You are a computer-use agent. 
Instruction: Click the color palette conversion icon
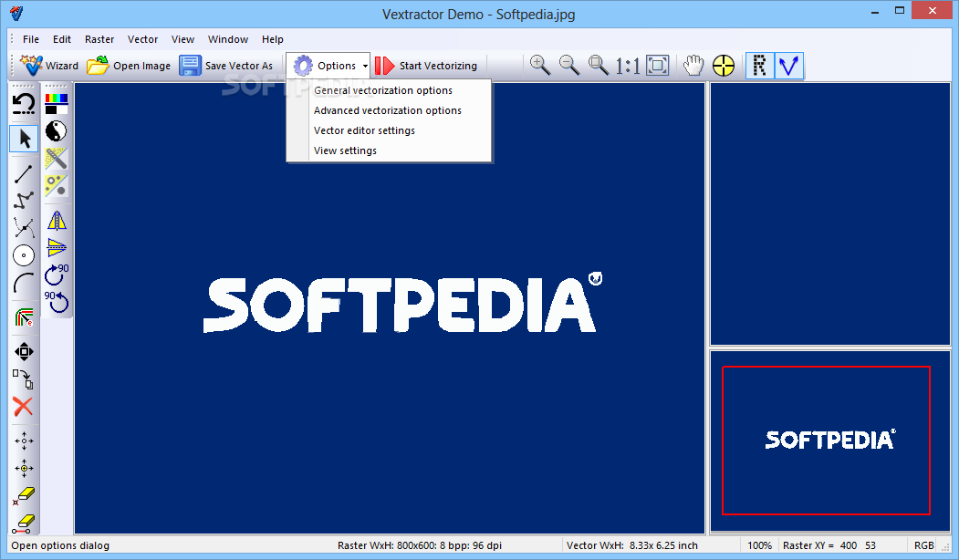click(57, 104)
